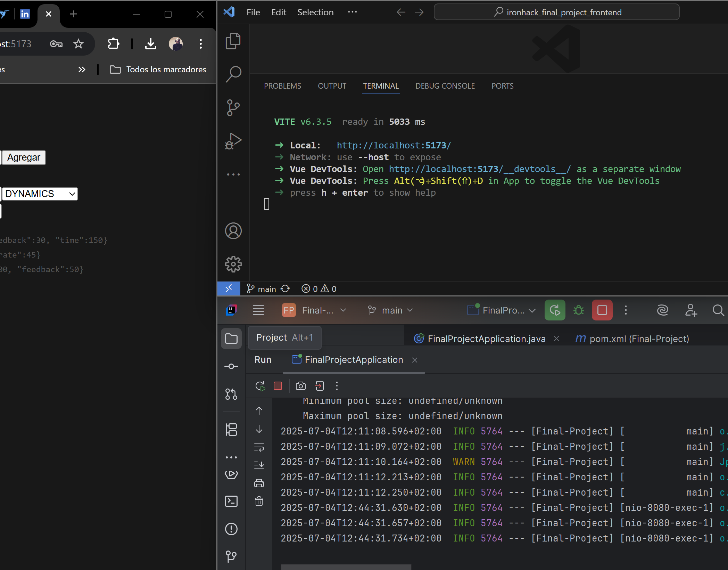Bookmark this page with the star icon
The width and height of the screenshot is (728, 570).
(78, 44)
